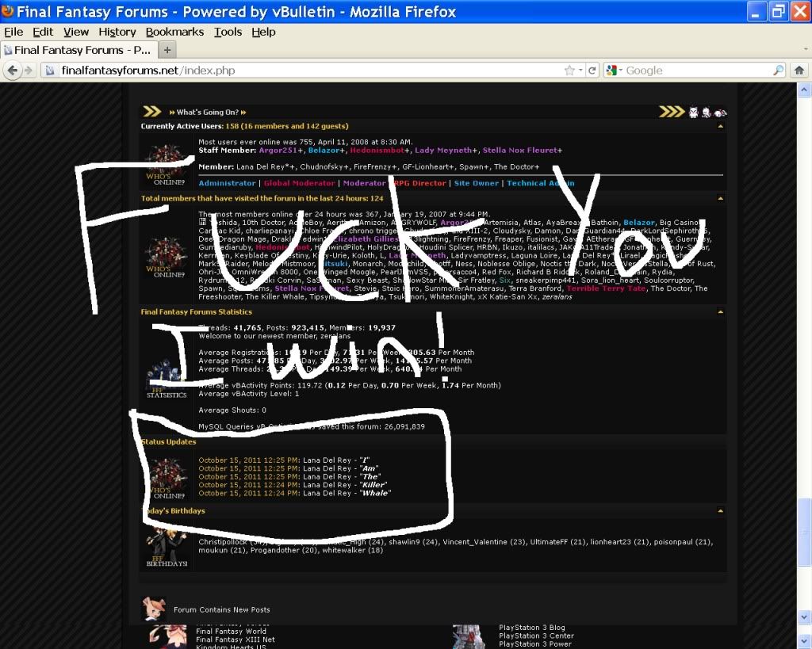Open the Tools menu
The width and height of the screenshot is (812, 649).
tap(228, 32)
